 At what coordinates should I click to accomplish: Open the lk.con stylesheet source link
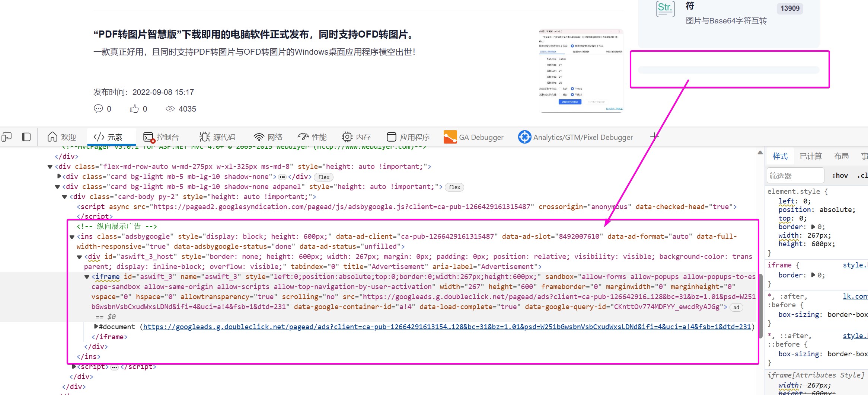click(855, 296)
